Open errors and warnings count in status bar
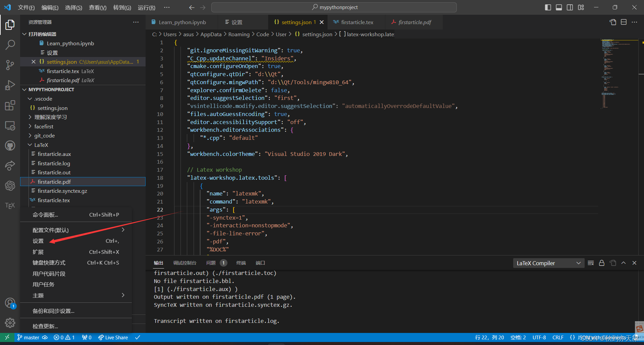The image size is (644, 345). (64, 337)
